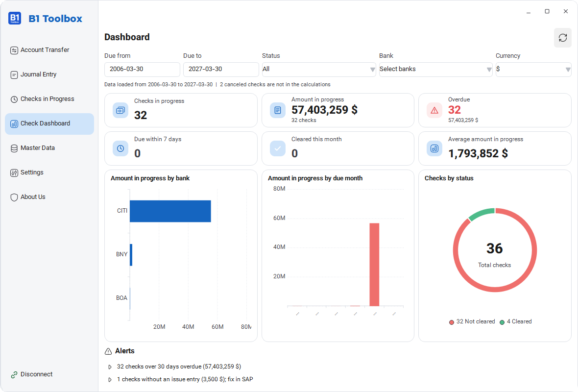The height and width of the screenshot is (392, 578).
Task: Click the Disconnect link icon
Action: coord(14,375)
